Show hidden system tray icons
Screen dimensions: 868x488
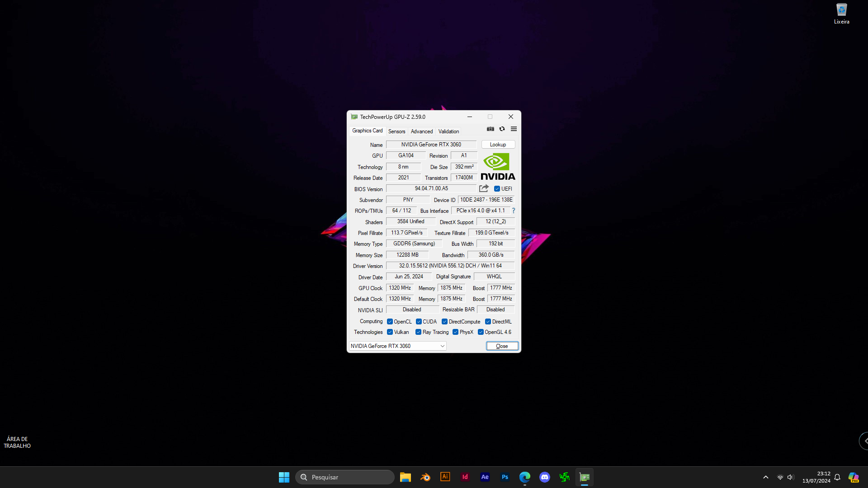(765, 477)
